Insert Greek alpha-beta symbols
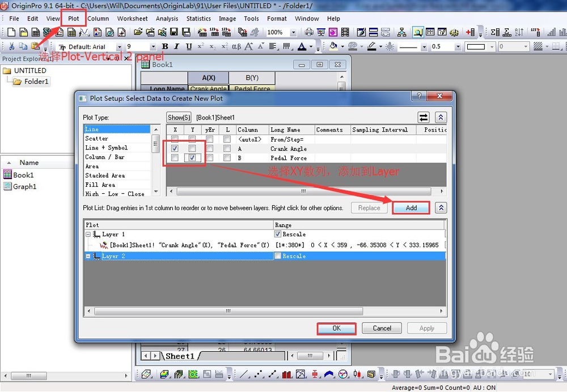The image size is (567, 392). click(x=236, y=46)
